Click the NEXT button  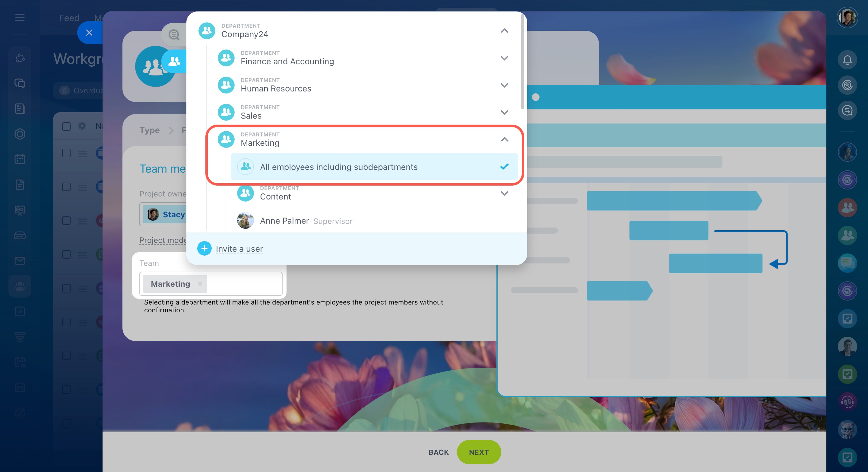point(478,452)
